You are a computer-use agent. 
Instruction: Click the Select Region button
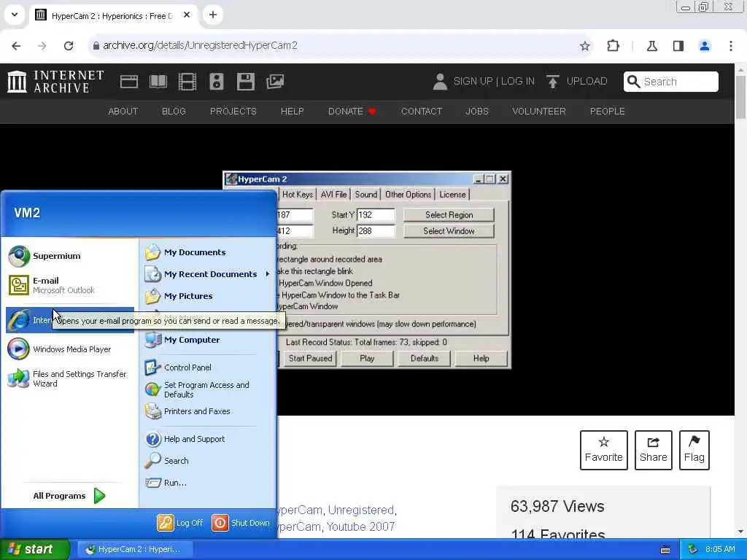click(x=449, y=215)
